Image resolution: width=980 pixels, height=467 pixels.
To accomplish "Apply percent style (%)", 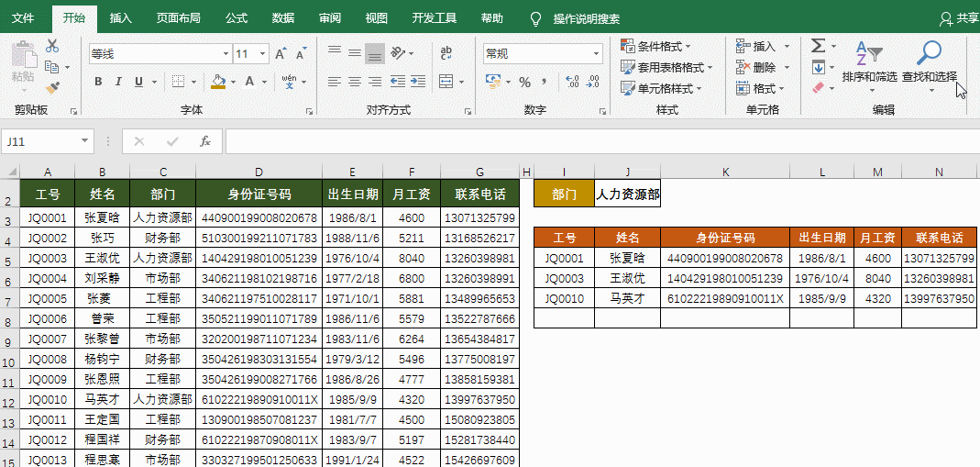I will click(x=524, y=82).
